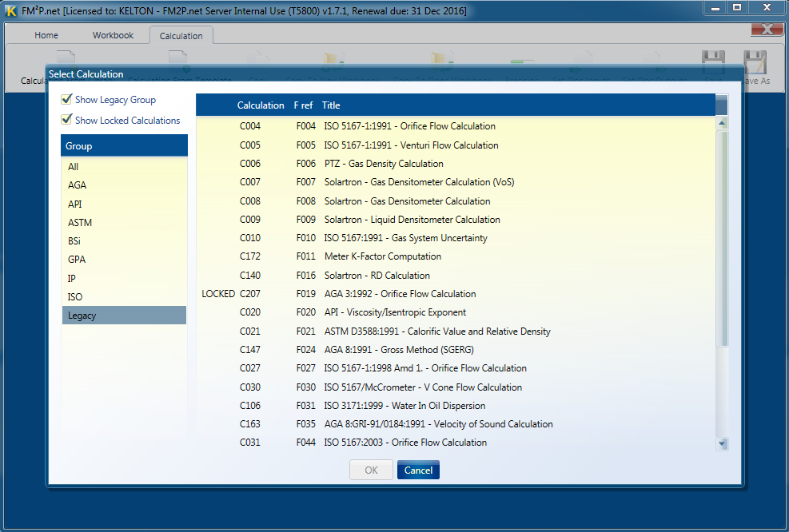
Task: Maximize the FM2P.net window
Action: 737,7
